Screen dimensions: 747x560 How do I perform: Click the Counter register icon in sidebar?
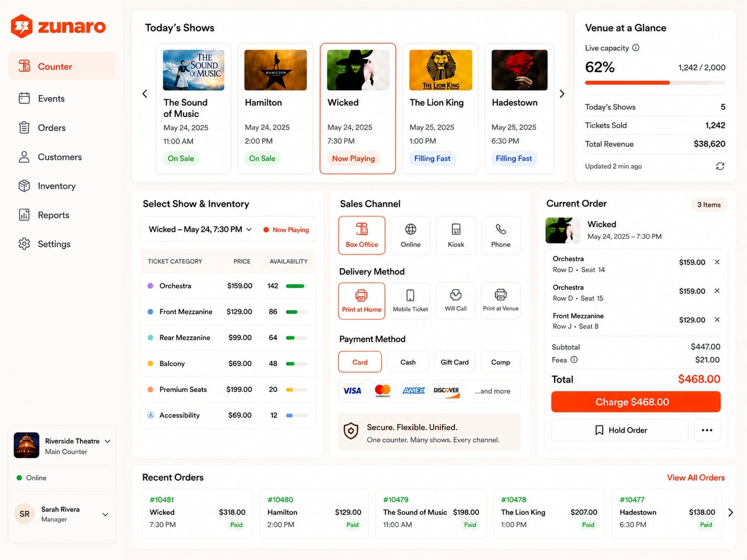click(24, 66)
